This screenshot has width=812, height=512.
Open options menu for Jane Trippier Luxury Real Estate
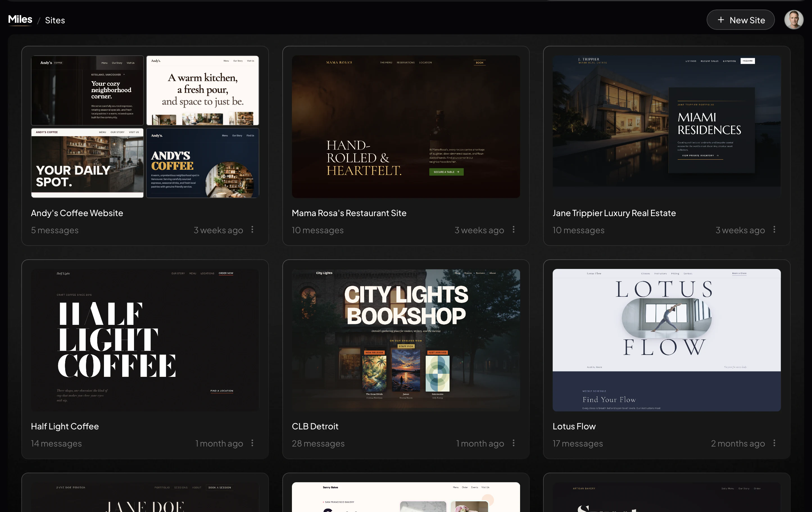pos(774,230)
